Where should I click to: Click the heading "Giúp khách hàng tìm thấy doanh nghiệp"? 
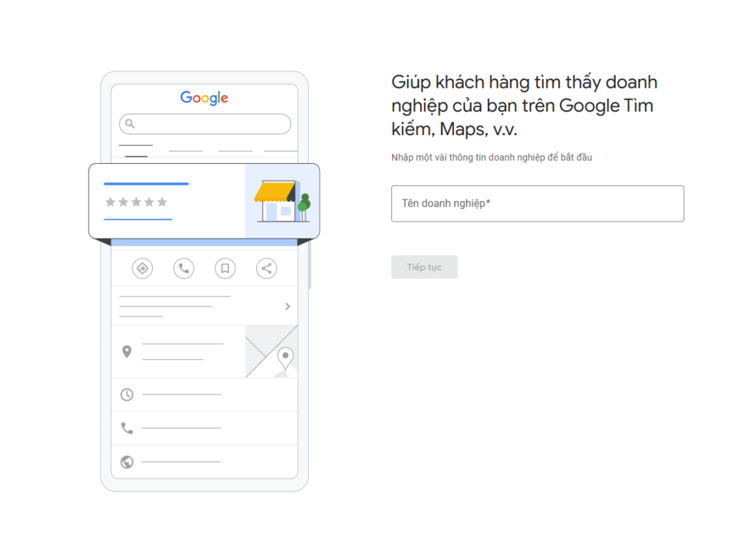tap(524, 94)
